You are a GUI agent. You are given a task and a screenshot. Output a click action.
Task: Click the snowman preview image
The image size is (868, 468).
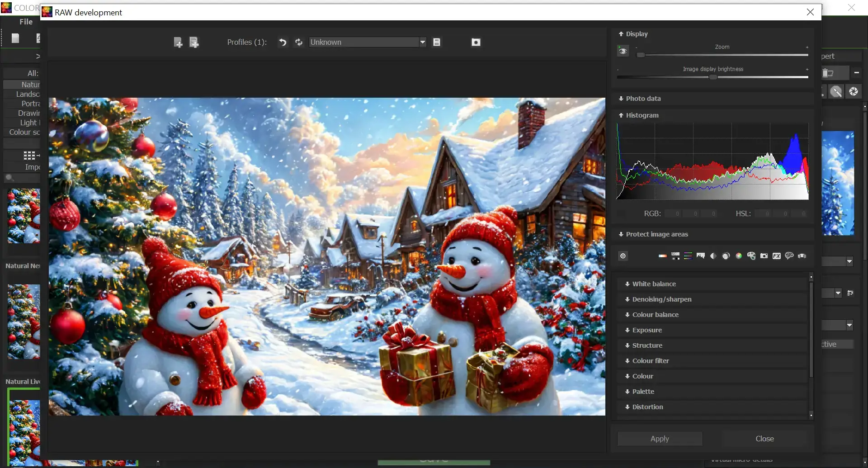tap(327, 256)
